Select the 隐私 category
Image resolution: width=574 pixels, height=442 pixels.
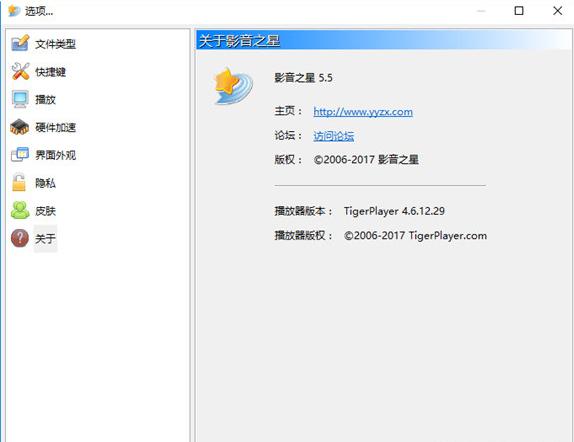pos(45,183)
